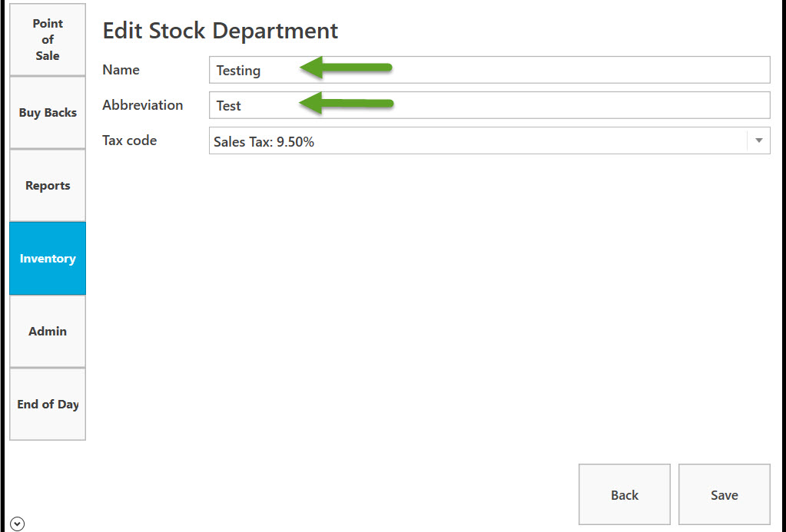Go to the Buy Backs section
This screenshot has width=786, height=532.
coord(48,113)
